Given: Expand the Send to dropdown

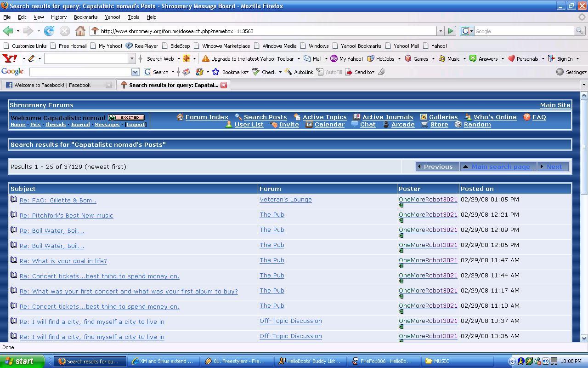Looking at the screenshot, I should (373, 72).
